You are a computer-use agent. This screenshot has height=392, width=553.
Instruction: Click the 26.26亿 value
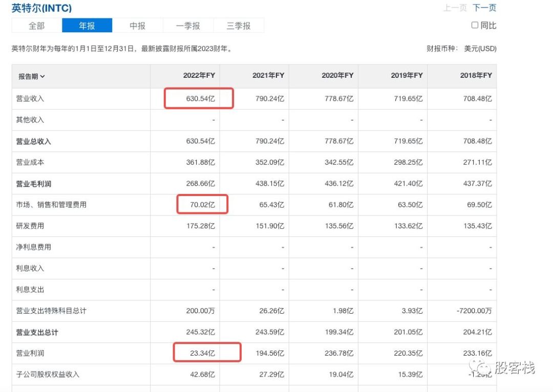tap(271, 311)
